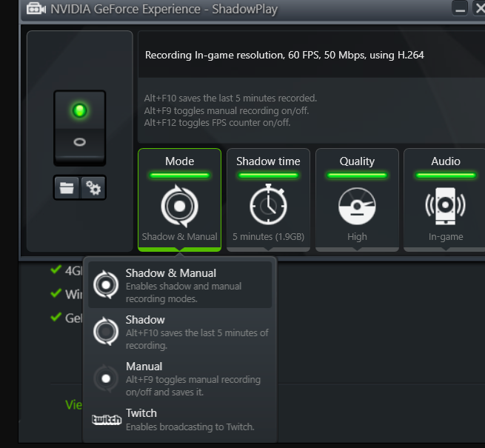Click the Alt+F9 hint line
485x448 pixels.
(227, 110)
